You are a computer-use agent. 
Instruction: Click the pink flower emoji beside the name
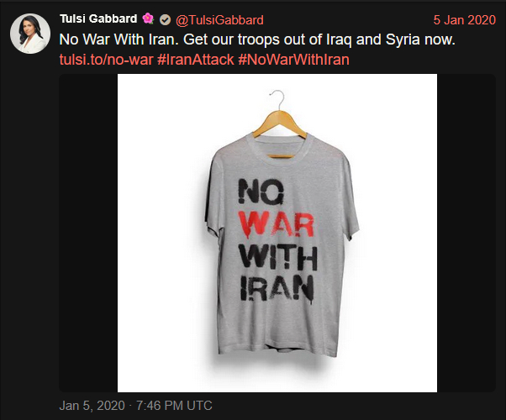(x=146, y=19)
